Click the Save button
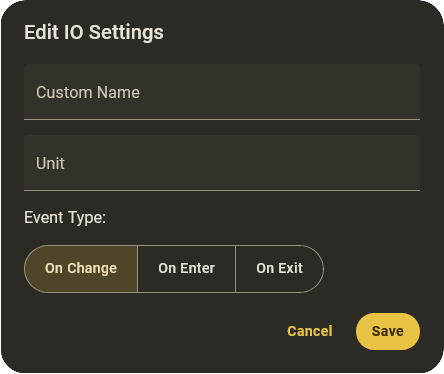The height and width of the screenshot is (374, 444). [x=388, y=331]
